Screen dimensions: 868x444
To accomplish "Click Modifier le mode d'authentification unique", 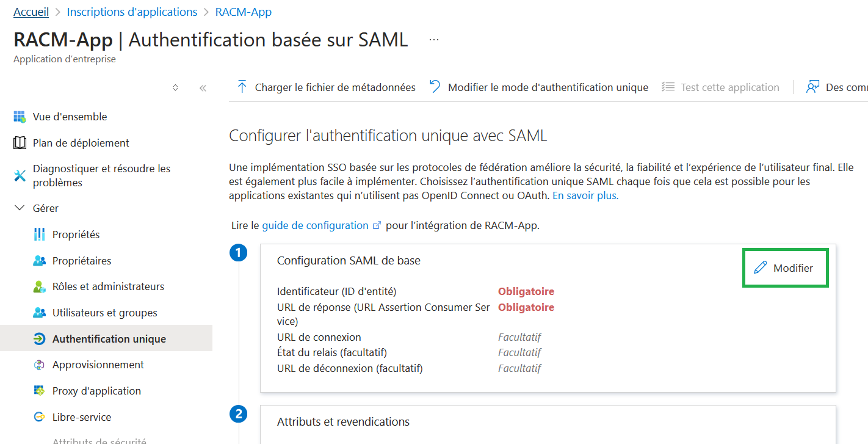I will (538, 87).
